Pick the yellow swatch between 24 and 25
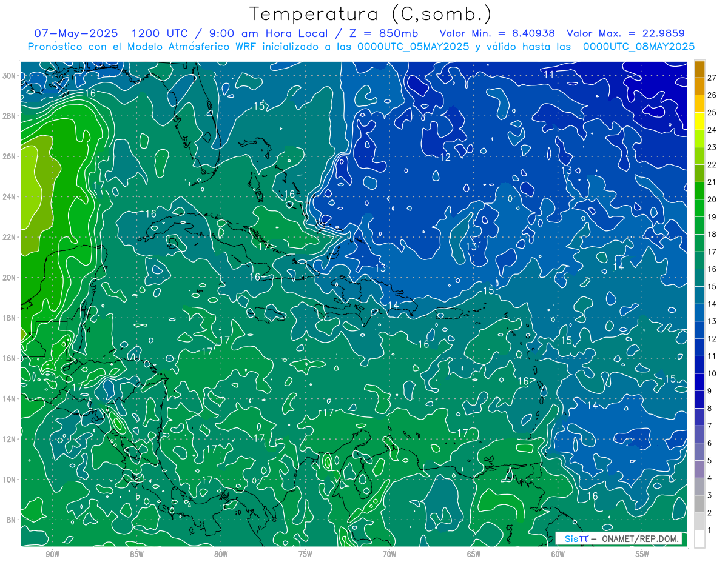Viewport: 728px width, 562px height. pos(699,121)
